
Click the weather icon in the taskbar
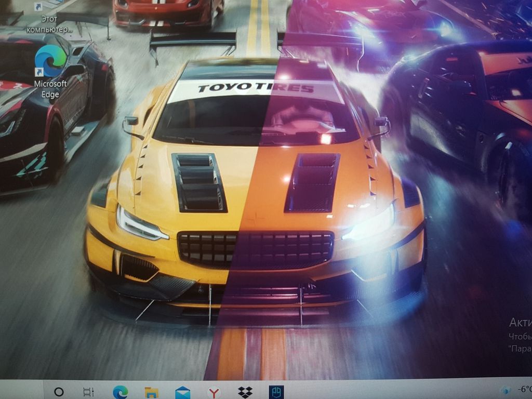505,390
